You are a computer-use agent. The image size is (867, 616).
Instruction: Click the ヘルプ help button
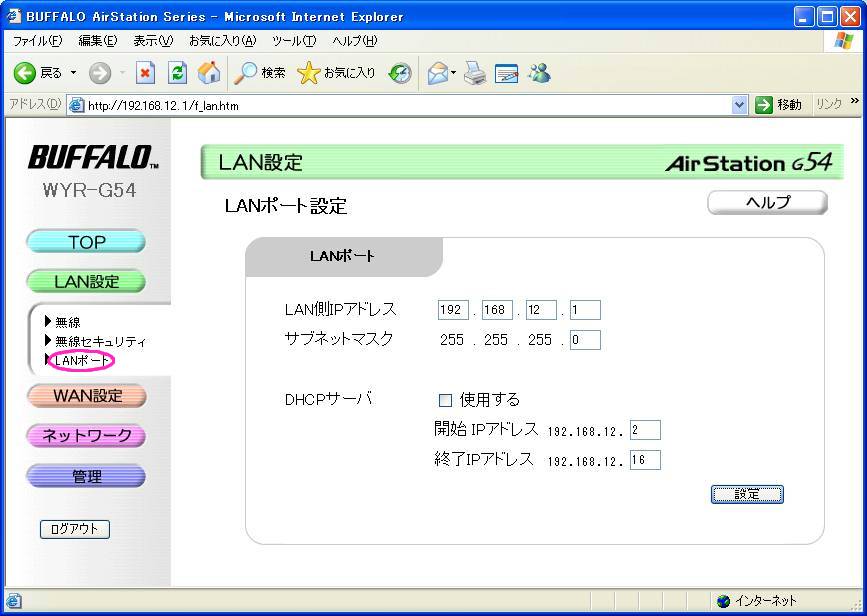tap(767, 203)
